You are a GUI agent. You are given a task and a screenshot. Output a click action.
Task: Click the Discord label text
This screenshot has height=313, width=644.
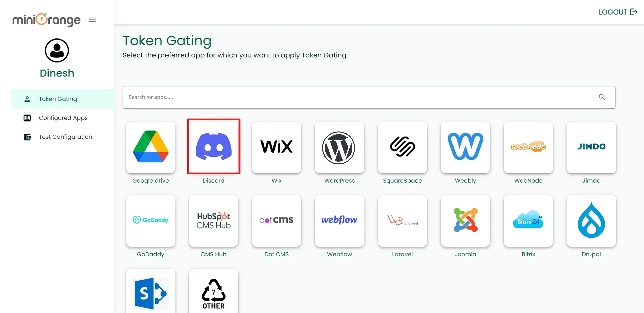coord(213,180)
